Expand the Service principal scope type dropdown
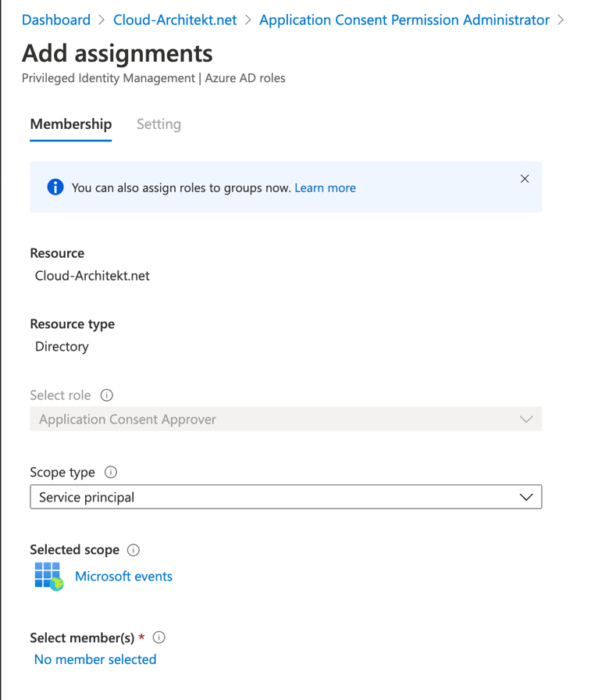This screenshot has width=609, height=700. tap(286, 497)
